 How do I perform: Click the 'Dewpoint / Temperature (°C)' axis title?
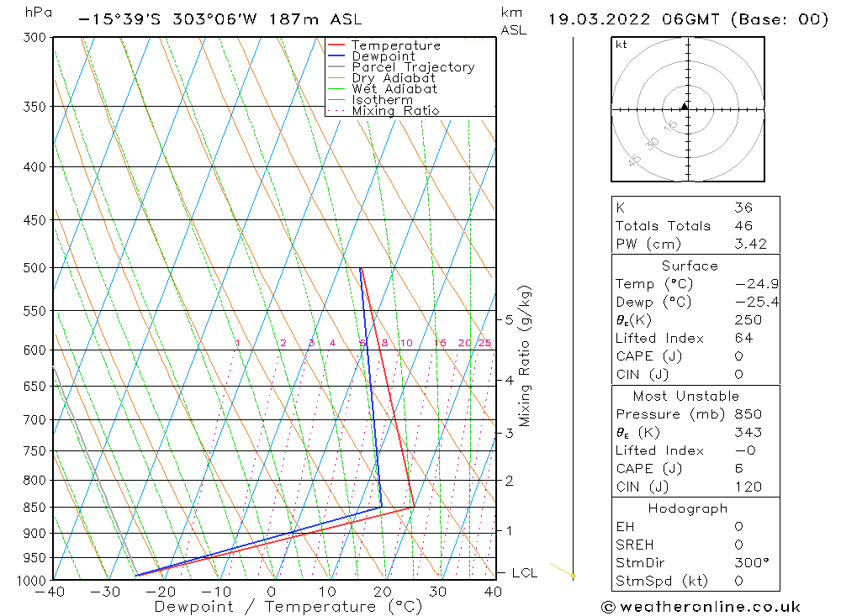tap(288, 607)
